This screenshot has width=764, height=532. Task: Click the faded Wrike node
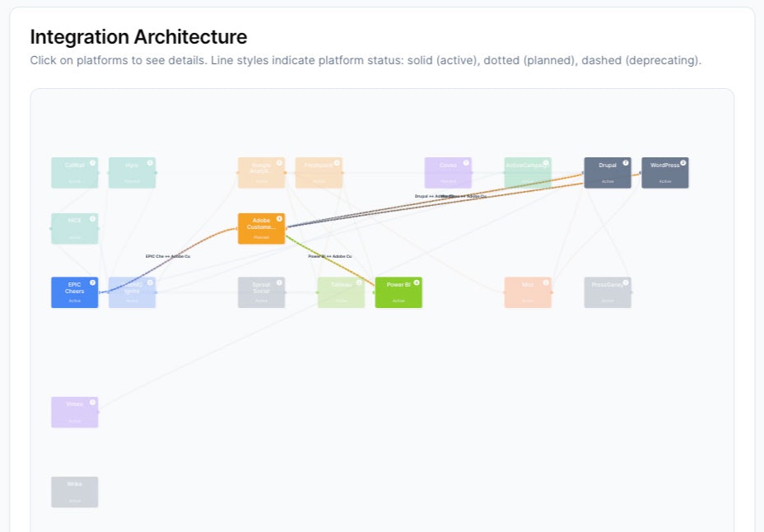(75, 492)
